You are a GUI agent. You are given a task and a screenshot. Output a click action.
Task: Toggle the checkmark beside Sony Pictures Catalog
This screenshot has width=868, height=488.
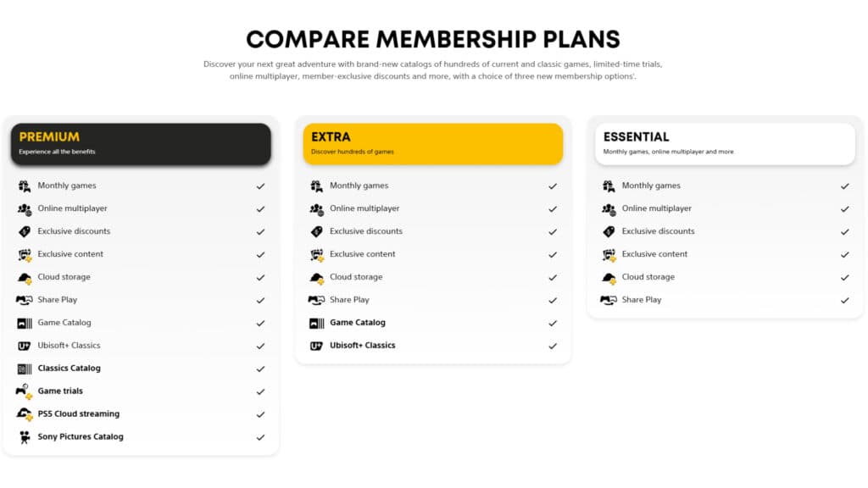tap(261, 436)
